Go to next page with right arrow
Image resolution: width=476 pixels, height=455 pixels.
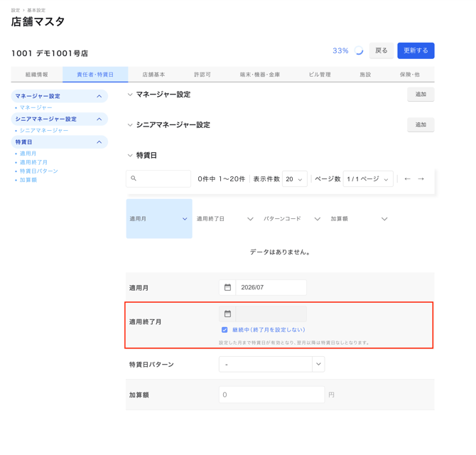pos(421,179)
